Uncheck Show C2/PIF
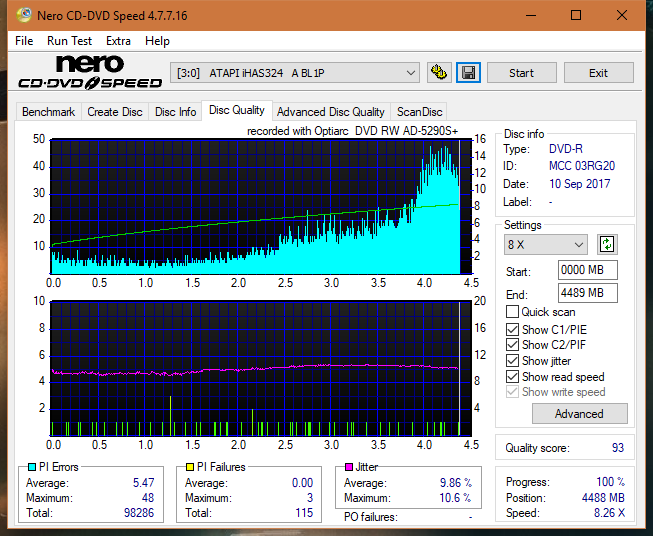 (x=512, y=345)
